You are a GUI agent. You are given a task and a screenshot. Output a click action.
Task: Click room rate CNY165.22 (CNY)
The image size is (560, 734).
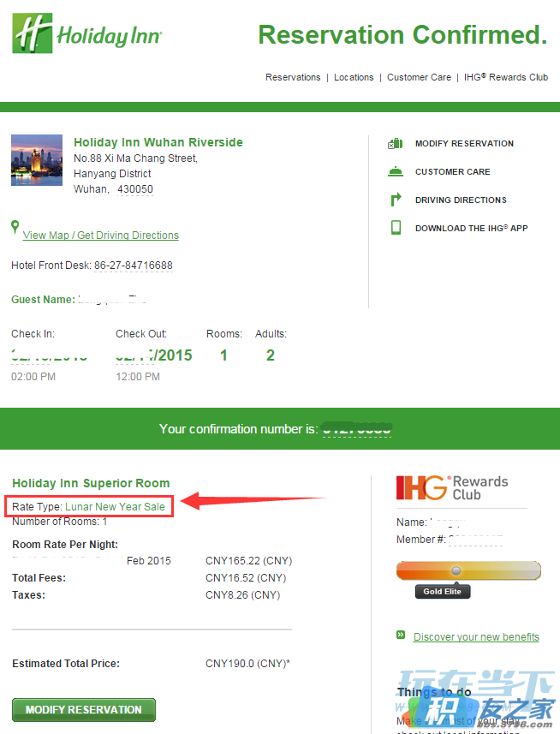pyautogui.click(x=249, y=561)
